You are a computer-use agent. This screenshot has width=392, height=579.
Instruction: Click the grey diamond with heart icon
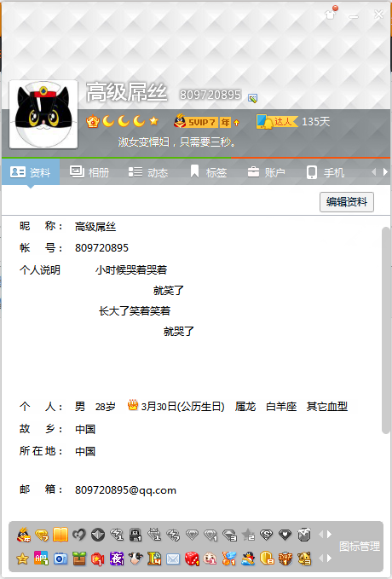pos(285,535)
